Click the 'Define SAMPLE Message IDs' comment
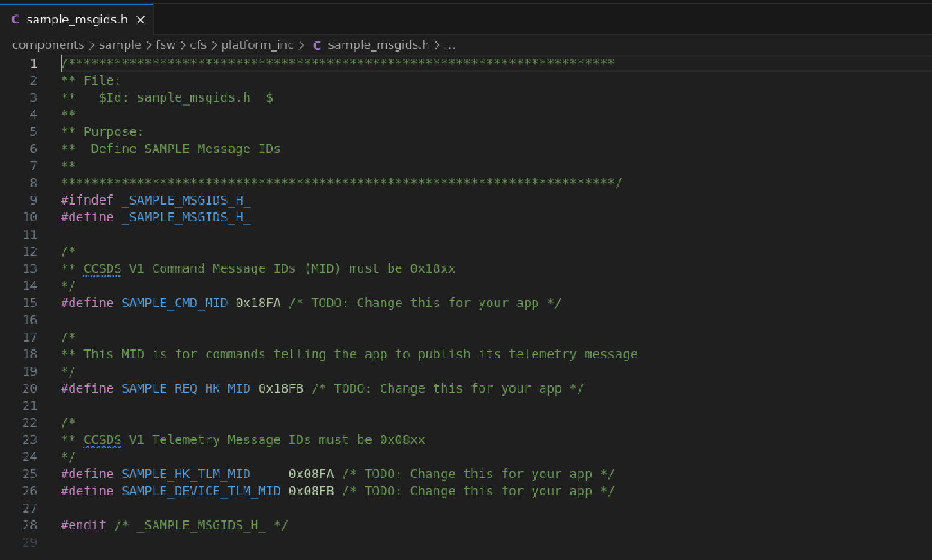The width and height of the screenshot is (932, 560). pos(186,149)
